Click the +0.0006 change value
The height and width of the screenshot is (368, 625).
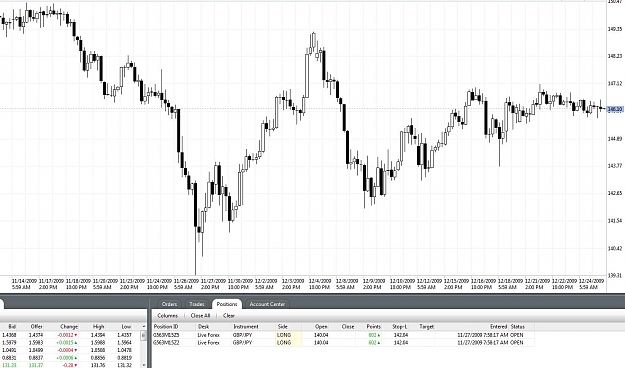pyautogui.click(x=66, y=358)
